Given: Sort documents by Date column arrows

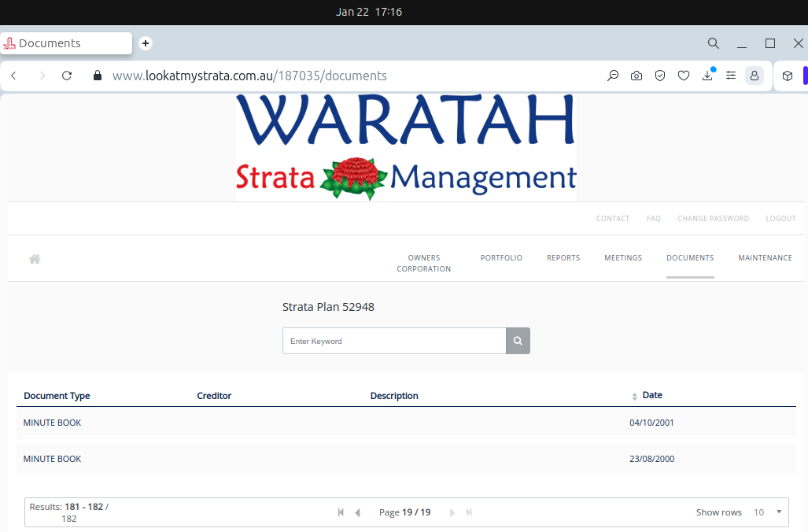Looking at the screenshot, I should click(x=634, y=397).
